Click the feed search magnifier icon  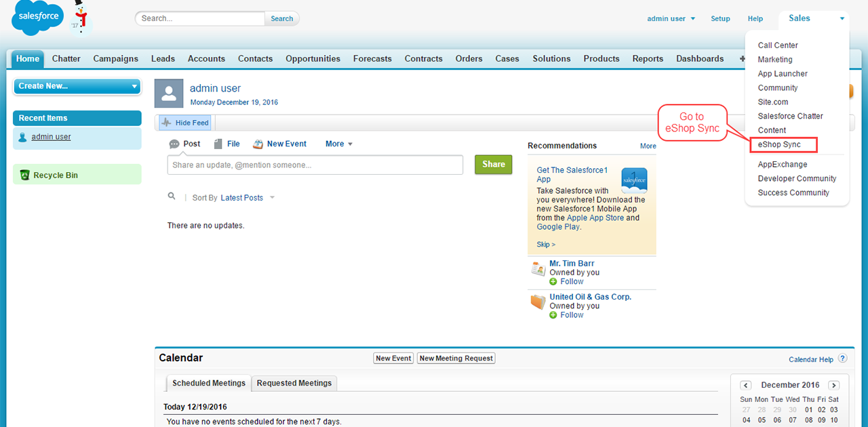tap(172, 197)
